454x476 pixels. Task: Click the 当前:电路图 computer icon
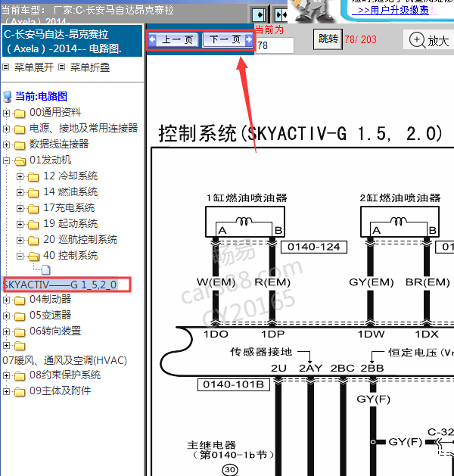(8, 97)
